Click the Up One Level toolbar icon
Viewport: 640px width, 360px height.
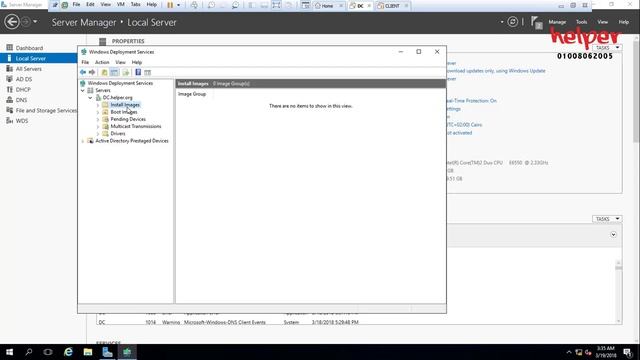pos(104,72)
